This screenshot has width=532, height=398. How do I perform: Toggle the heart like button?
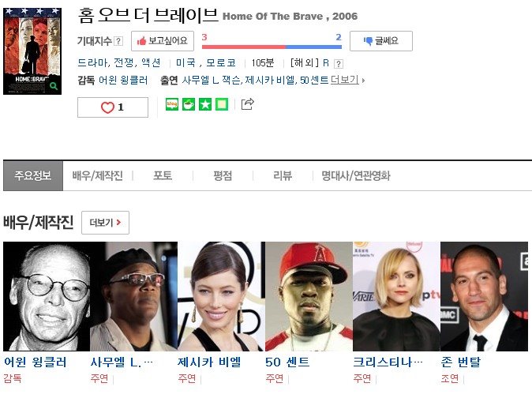tap(113, 107)
